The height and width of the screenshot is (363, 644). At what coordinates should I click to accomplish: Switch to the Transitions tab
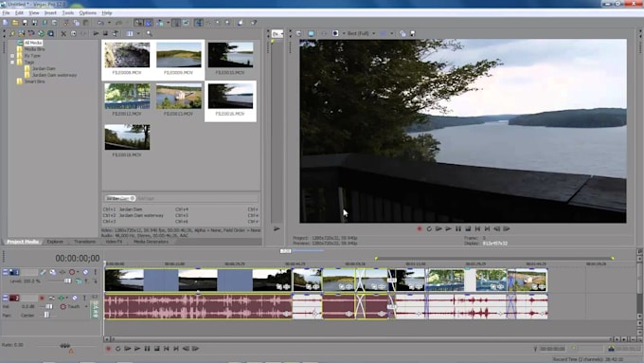tap(84, 242)
